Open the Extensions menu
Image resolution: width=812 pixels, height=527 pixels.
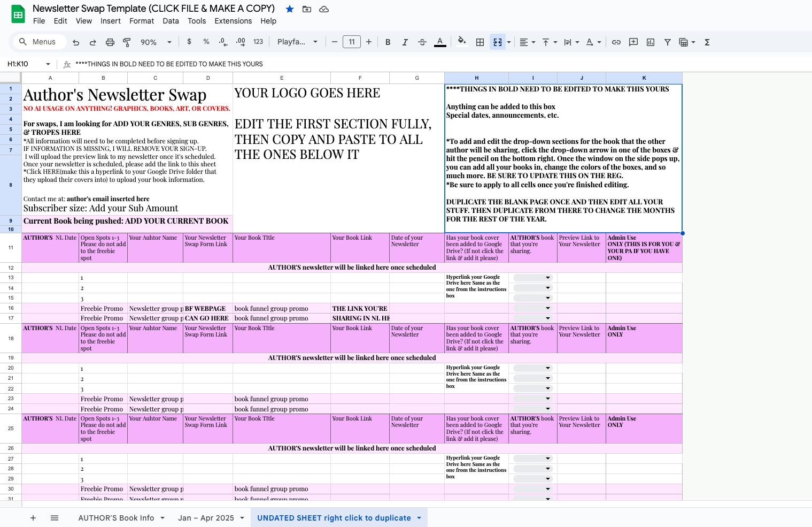[x=233, y=21]
